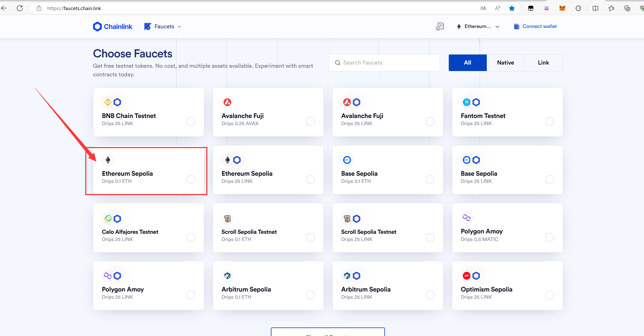
Task: Click the BNB Chain logo on the BNB card
Action: point(107,102)
